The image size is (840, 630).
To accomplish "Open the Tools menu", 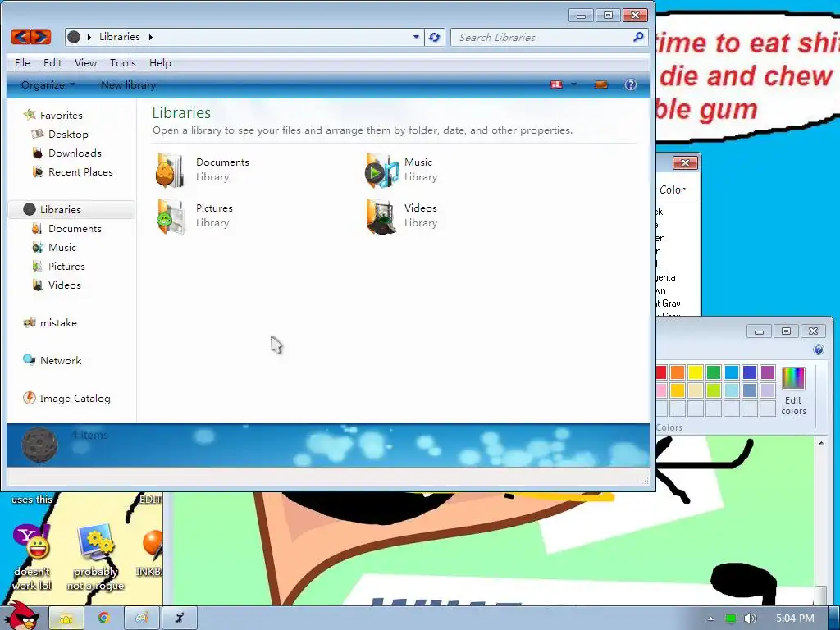I will click(123, 62).
